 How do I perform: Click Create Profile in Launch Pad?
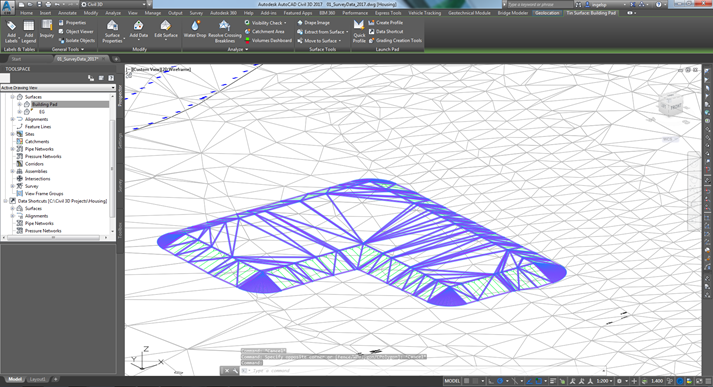(386, 22)
